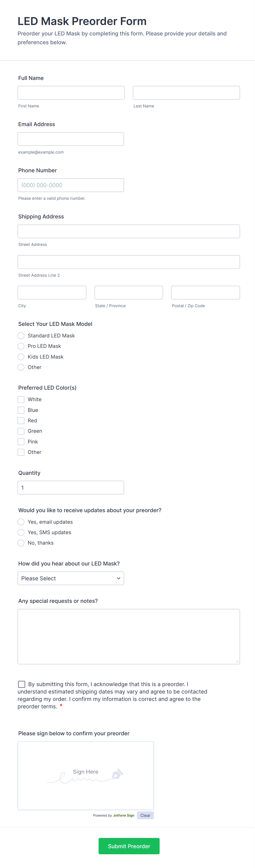Choose Pro LED Mask model
255x868 pixels.
click(x=21, y=346)
